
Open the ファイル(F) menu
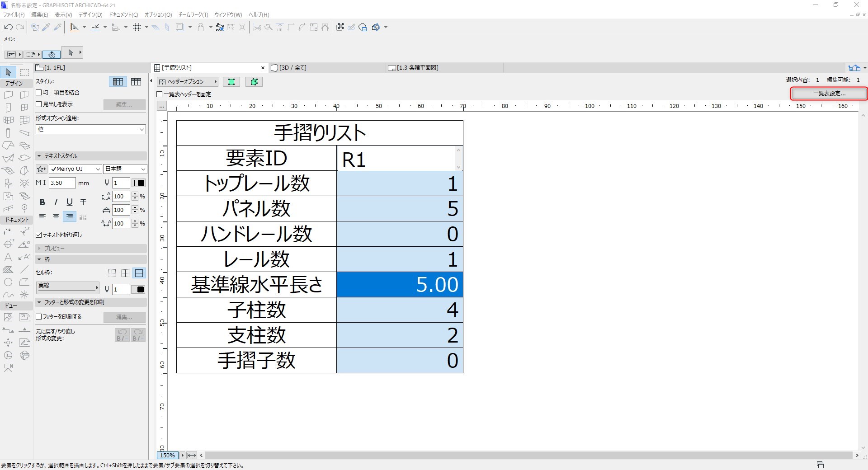pyautogui.click(x=14, y=15)
